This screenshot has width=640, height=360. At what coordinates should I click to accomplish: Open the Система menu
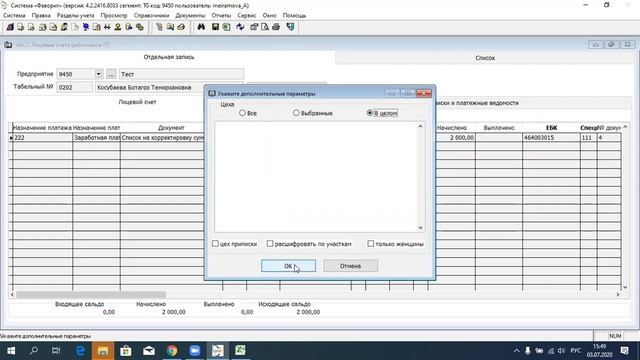tap(14, 15)
